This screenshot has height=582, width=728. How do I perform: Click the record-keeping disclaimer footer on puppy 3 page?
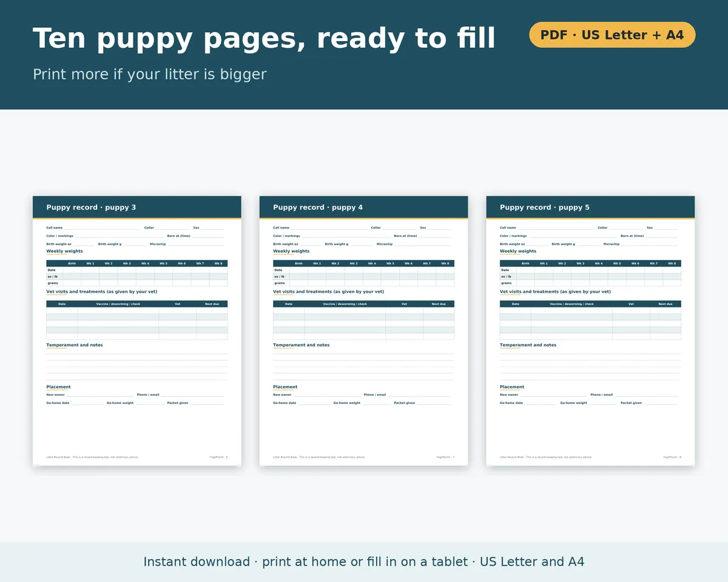pyautogui.click(x=92, y=457)
